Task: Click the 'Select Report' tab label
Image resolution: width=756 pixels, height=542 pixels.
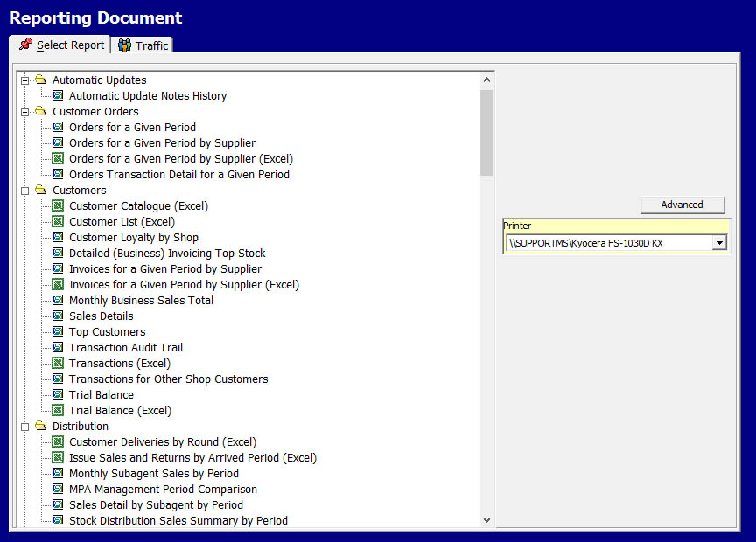Action: pos(70,45)
